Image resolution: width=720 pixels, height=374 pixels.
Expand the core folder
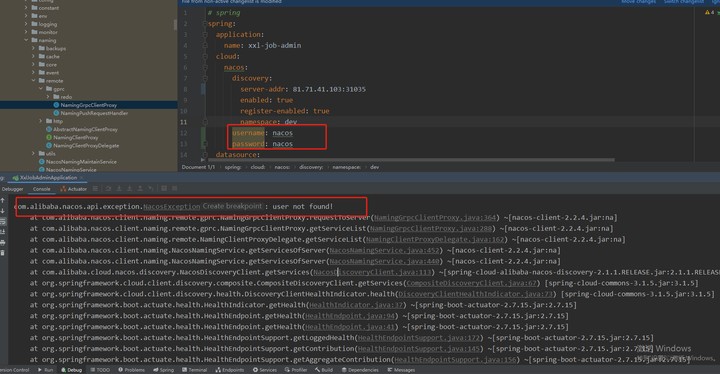click(x=34, y=65)
